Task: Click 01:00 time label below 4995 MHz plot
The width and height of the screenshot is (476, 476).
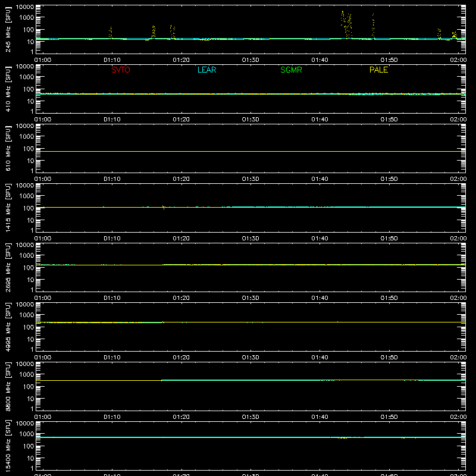Action: 43,358
